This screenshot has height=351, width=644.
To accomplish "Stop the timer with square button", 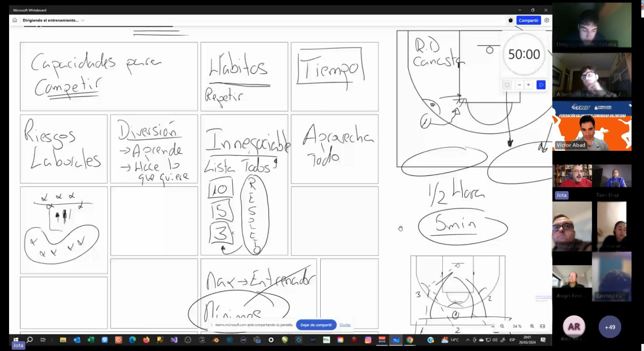I will (x=507, y=85).
